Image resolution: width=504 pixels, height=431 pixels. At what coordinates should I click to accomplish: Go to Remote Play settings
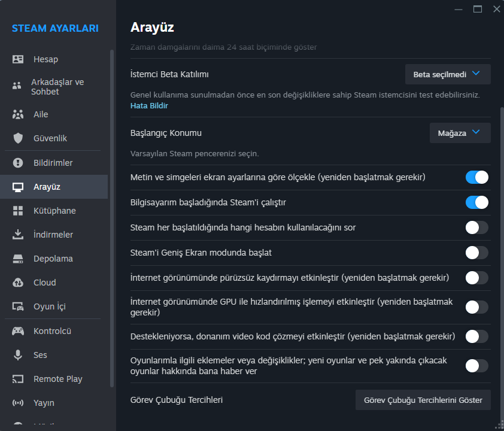pos(57,379)
